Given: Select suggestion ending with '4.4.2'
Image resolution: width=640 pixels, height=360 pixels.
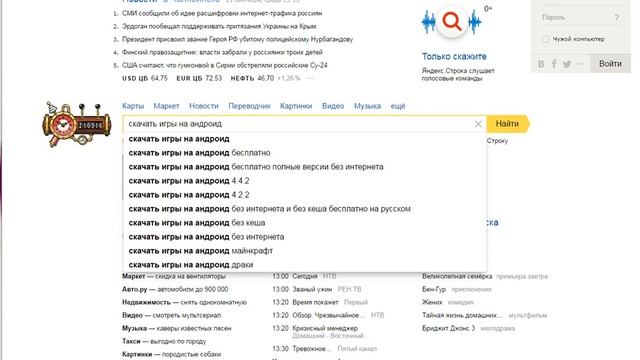Looking at the screenshot, I should tap(304, 181).
